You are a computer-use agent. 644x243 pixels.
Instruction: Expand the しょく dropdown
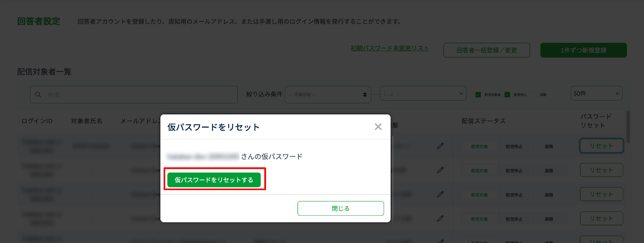[423, 93]
